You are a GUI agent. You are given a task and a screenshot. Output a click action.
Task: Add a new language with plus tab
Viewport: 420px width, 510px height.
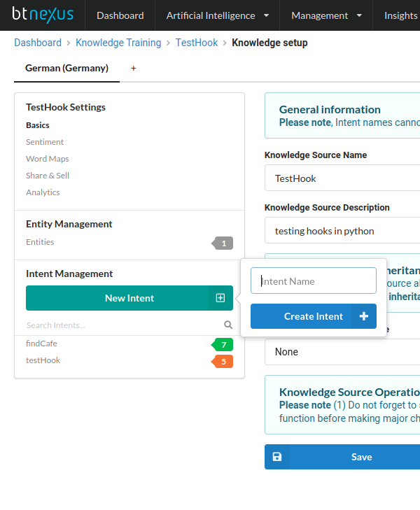(x=134, y=69)
